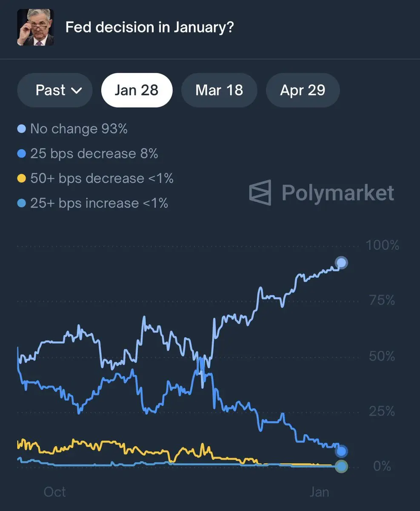420x511 pixels.
Task: Select the 50+ bps decrease legend label
Action: (102, 178)
